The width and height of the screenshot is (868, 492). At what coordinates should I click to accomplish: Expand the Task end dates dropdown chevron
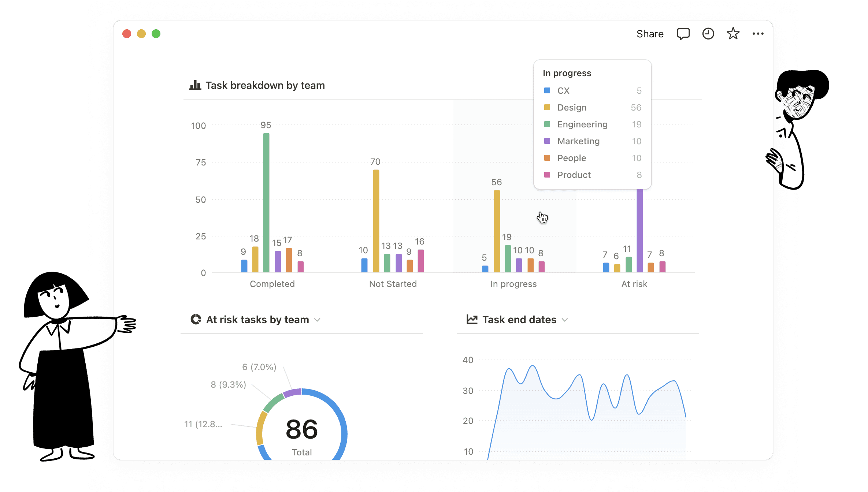(565, 320)
